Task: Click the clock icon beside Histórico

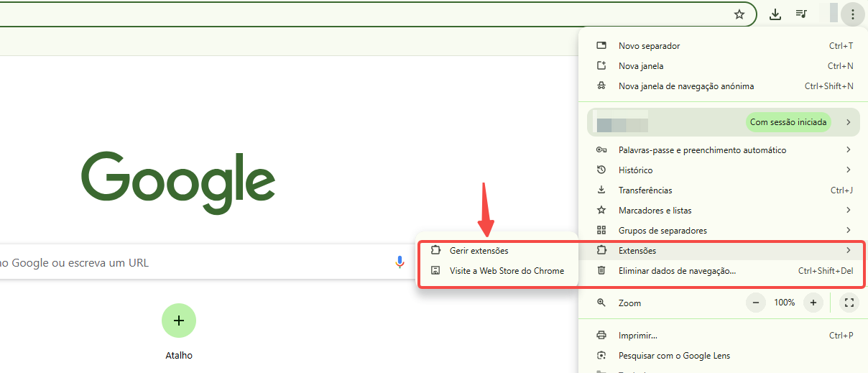Action: 601,170
